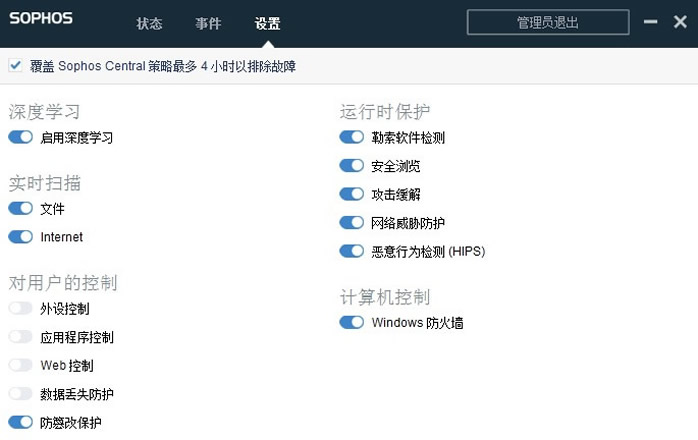Minimize the Sophos window
This screenshot has height=440, width=698.
coord(650,22)
